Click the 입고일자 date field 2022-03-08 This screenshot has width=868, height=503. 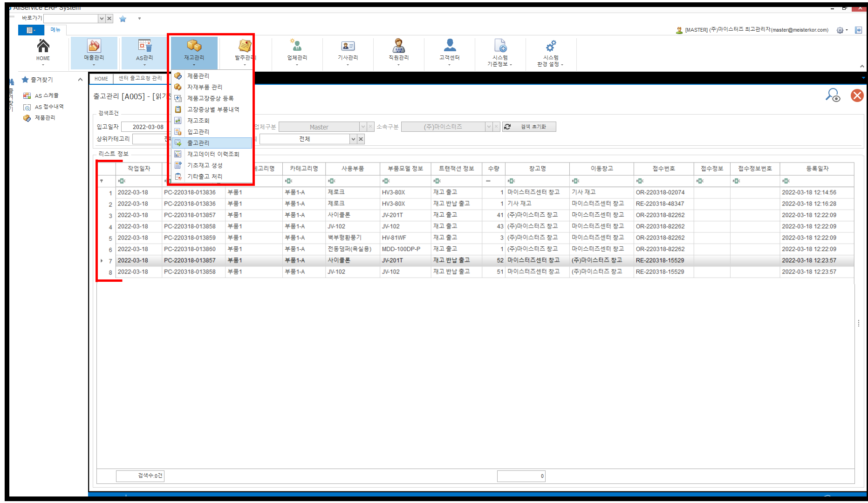tap(148, 127)
